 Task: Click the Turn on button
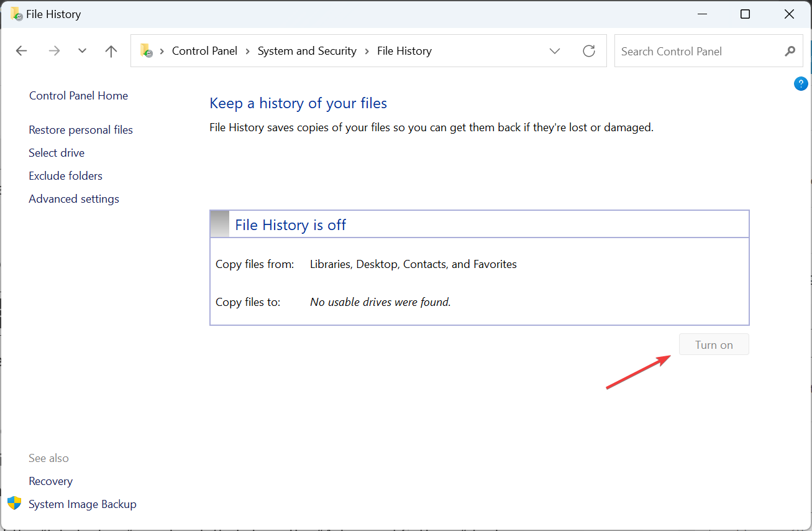[x=714, y=345]
